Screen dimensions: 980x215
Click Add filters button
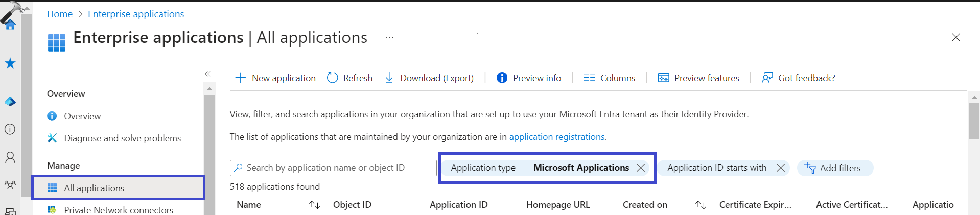(x=834, y=168)
